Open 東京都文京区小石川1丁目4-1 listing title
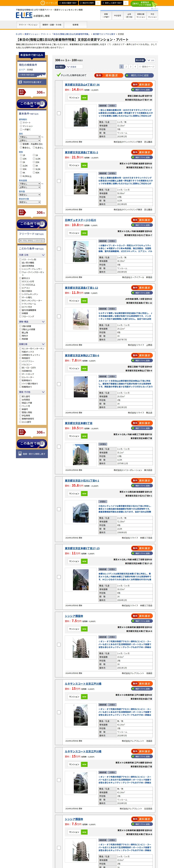The width and height of the screenshot is (174, 868). coord(82,480)
